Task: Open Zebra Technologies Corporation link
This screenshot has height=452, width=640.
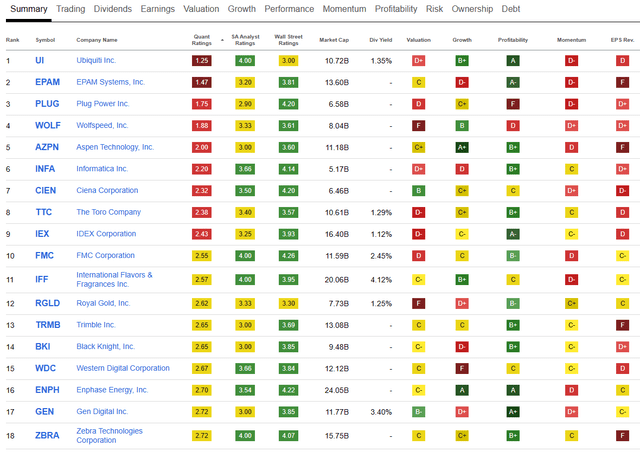Action: [x=109, y=435]
